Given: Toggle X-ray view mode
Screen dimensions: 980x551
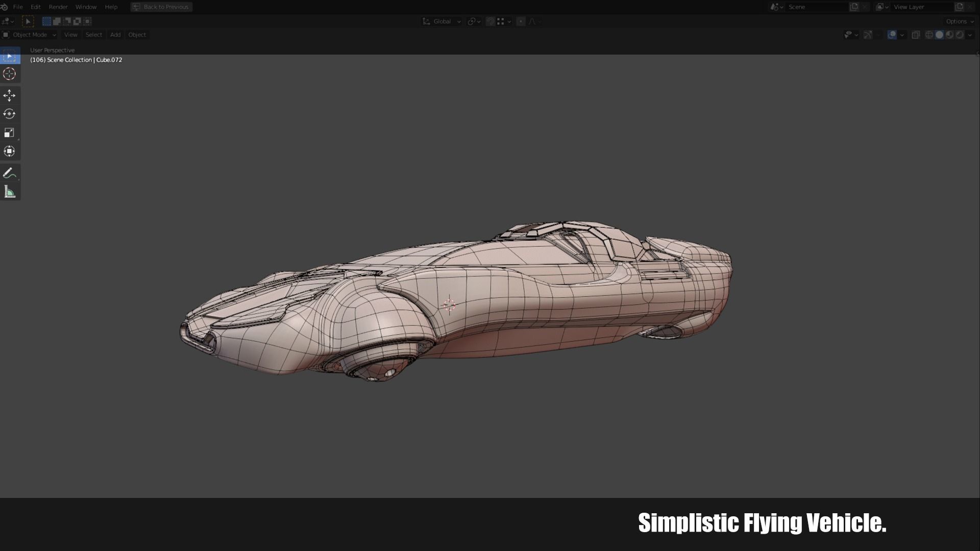Looking at the screenshot, I should 916,35.
